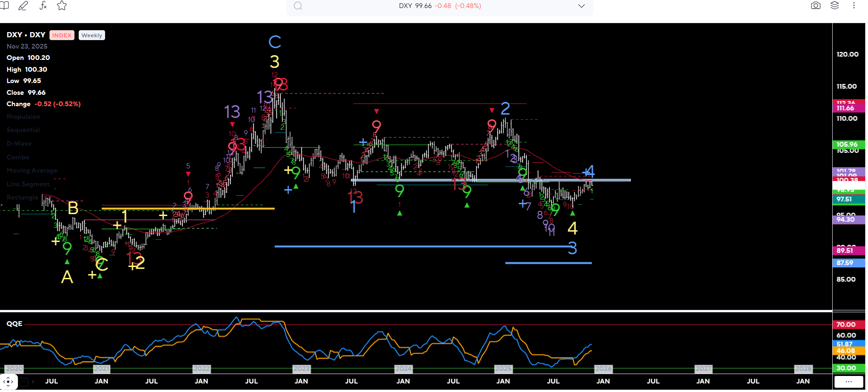Click the ellipsis button at bottom right
This screenshot has width=868, height=392.
click(848, 382)
